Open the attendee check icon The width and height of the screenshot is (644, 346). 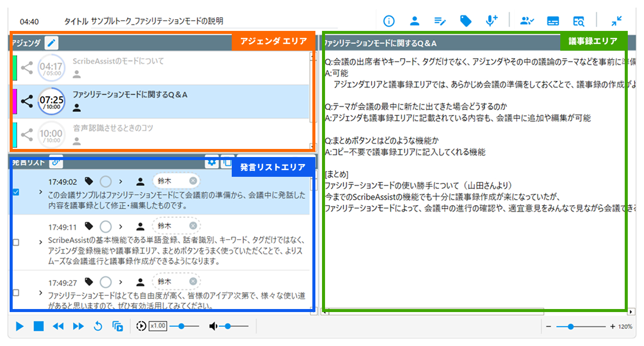pos(527,21)
